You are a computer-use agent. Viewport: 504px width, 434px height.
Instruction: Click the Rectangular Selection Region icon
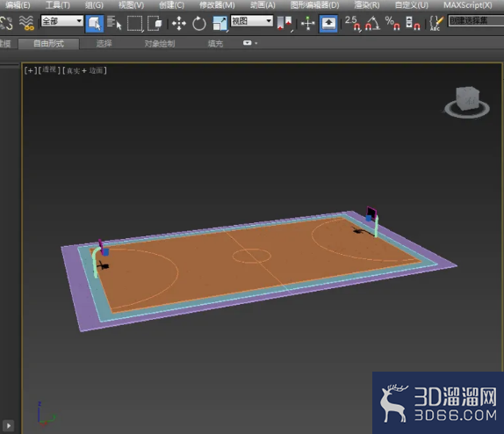134,24
